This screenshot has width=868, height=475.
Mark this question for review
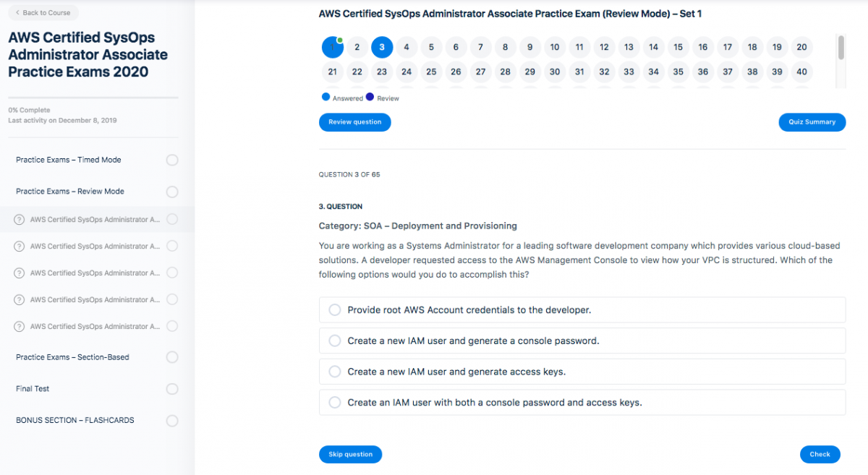[354, 121]
